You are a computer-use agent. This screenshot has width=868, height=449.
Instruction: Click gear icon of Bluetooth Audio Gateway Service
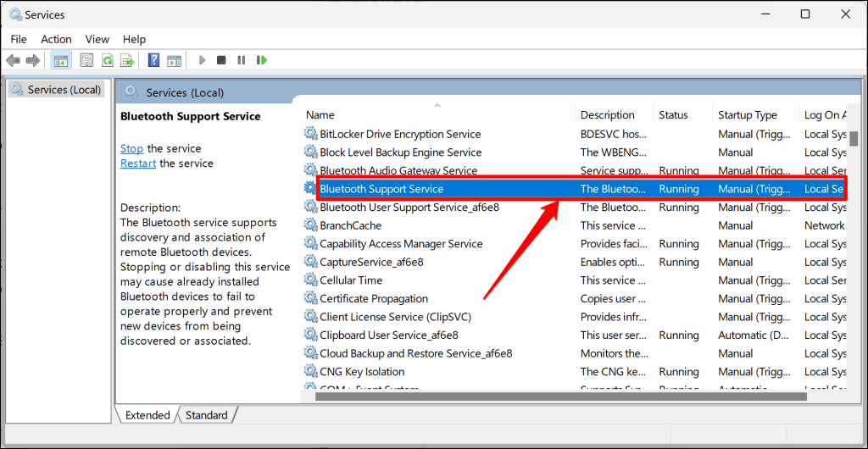[310, 169]
